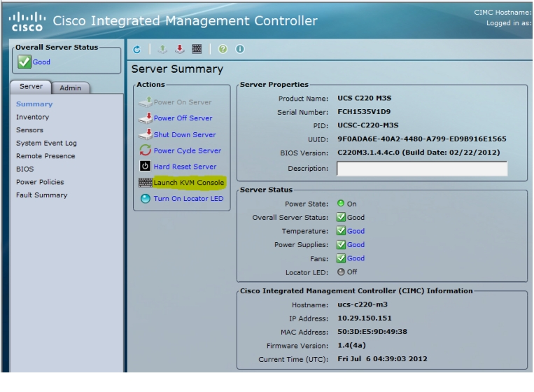Image resolution: width=534 pixels, height=392 pixels.
Task: Click the green Help question mark icon
Action: 223,49
